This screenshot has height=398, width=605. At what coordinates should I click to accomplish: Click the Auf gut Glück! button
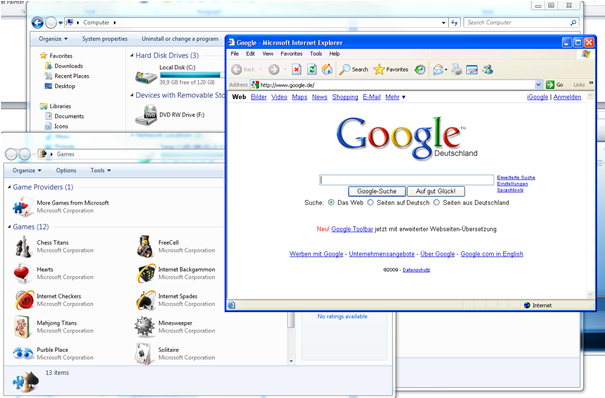(436, 191)
